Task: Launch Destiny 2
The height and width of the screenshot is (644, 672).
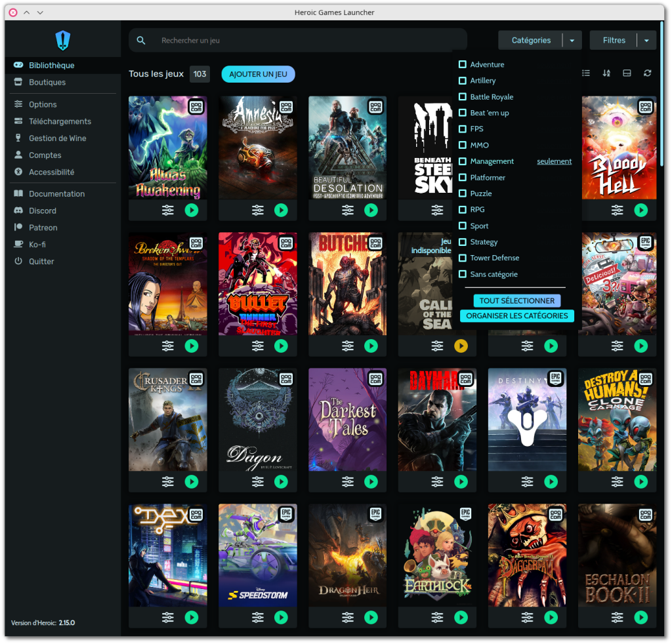Action: point(551,482)
